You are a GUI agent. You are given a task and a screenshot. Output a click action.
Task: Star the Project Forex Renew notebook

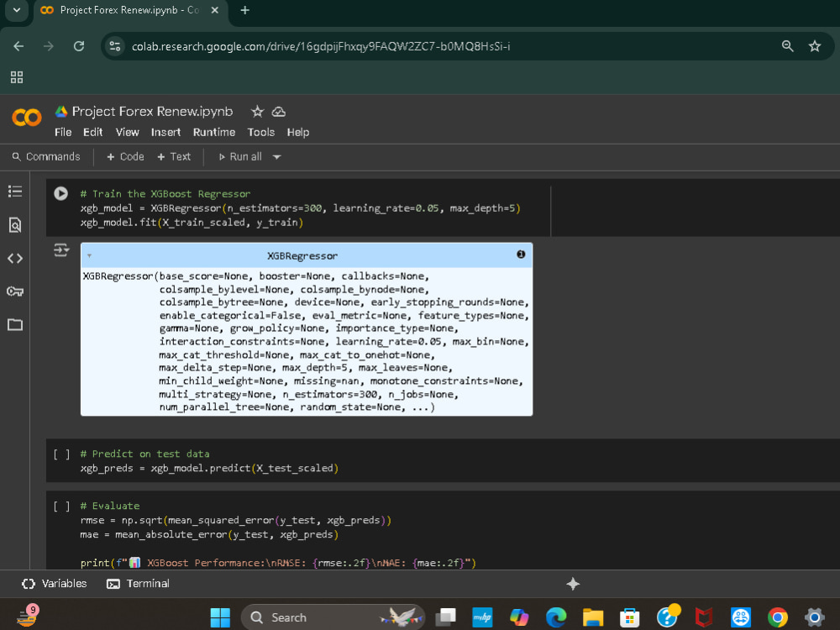(257, 112)
